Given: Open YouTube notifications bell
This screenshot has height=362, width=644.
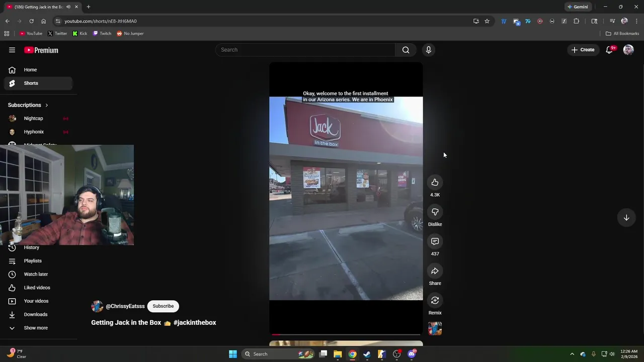Looking at the screenshot, I should 609,50.
